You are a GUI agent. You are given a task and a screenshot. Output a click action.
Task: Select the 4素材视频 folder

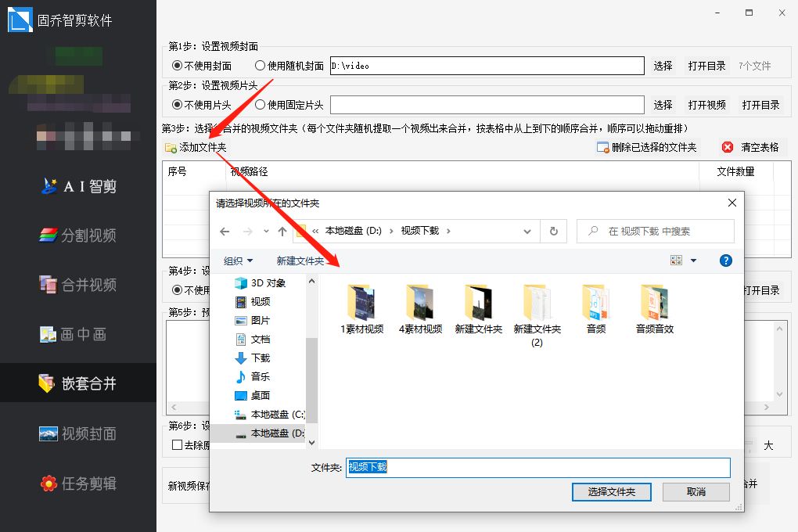pyautogui.click(x=420, y=310)
